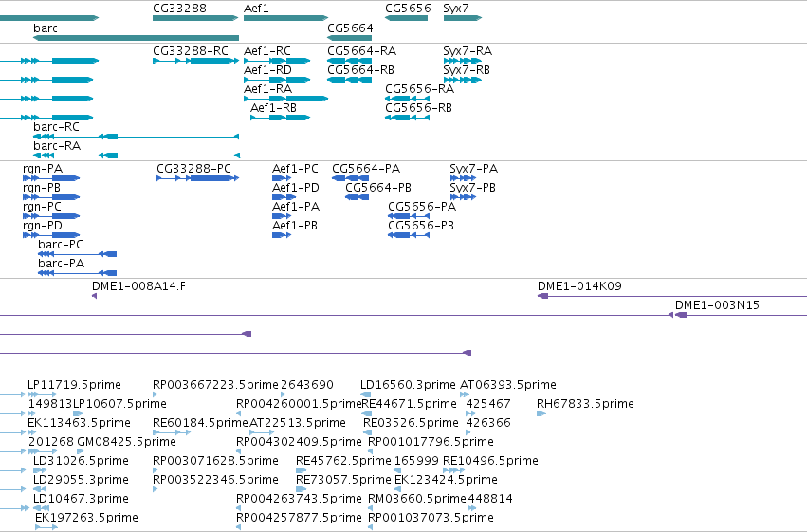Select EST LP10607.5prime
The image size is (807, 532).
tap(119, 404)
